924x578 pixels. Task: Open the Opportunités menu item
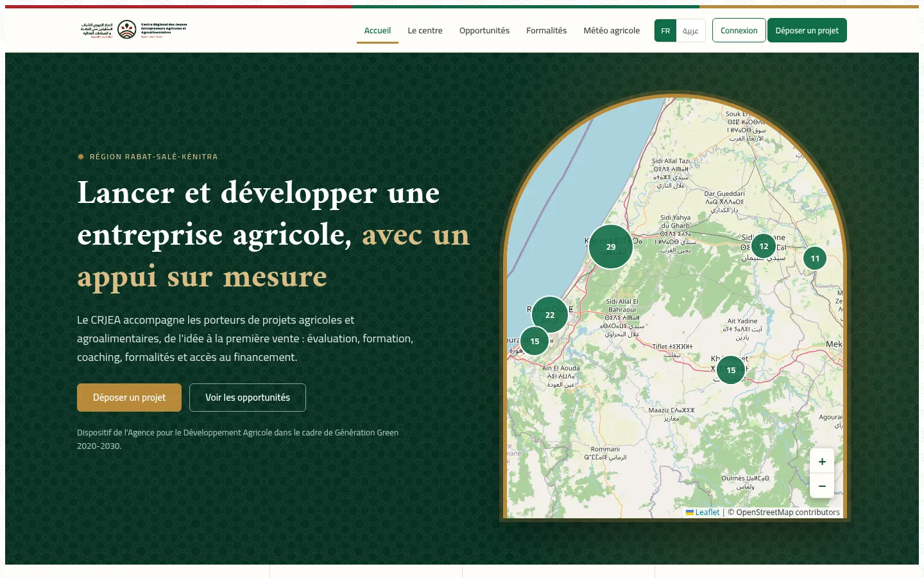(x=484, y=30)
